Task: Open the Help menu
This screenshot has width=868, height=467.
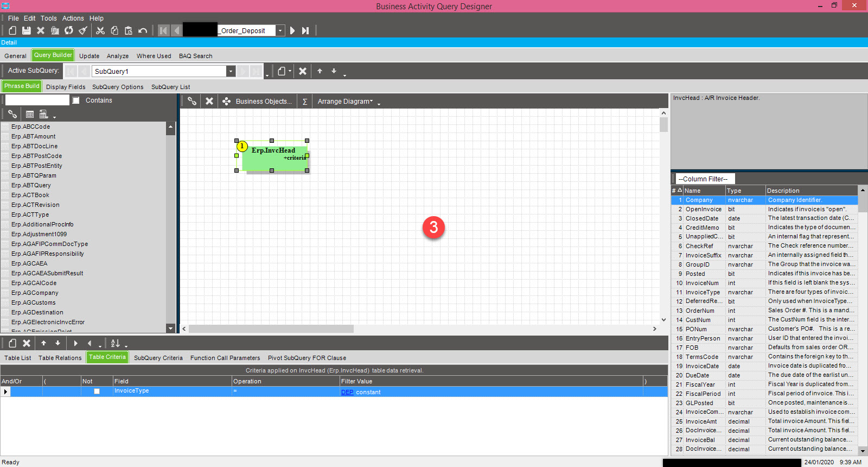Action: click(x=97, y=18)
